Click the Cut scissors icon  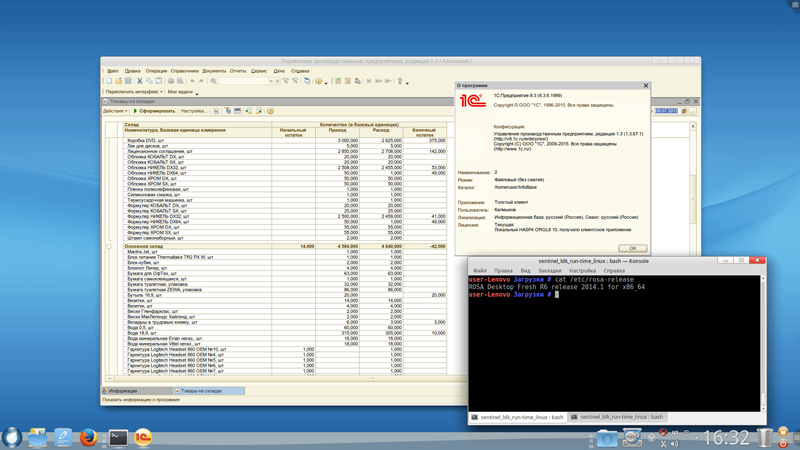[139, 81]
